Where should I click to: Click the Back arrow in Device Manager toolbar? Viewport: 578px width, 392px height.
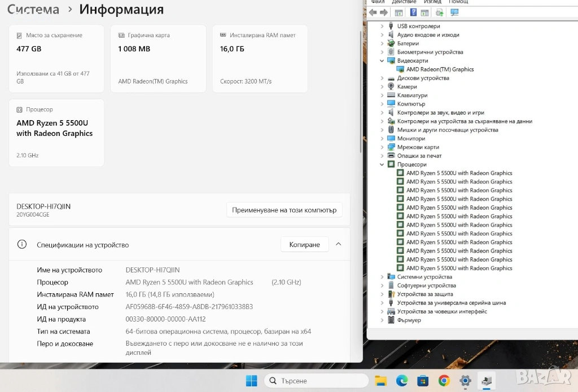(373, 12)
